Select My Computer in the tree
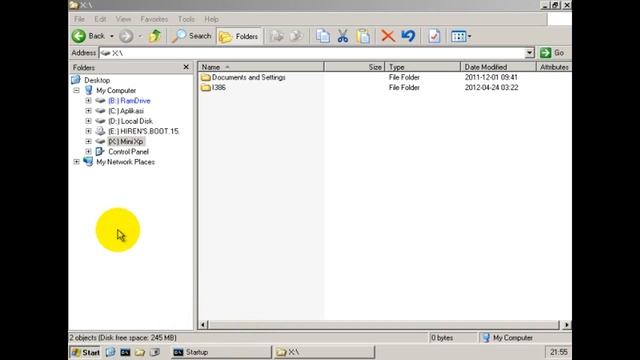Viewport: 640px width, 360px height. pos(116,90)
